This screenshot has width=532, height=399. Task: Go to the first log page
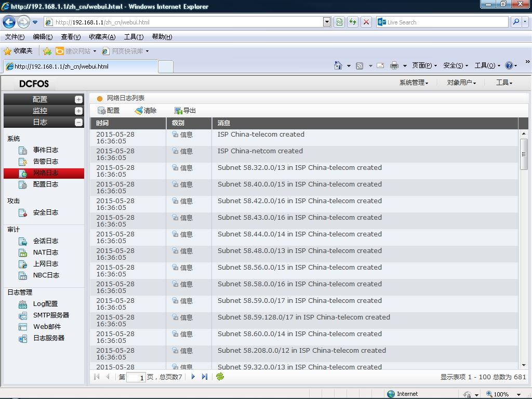(97, 377)
